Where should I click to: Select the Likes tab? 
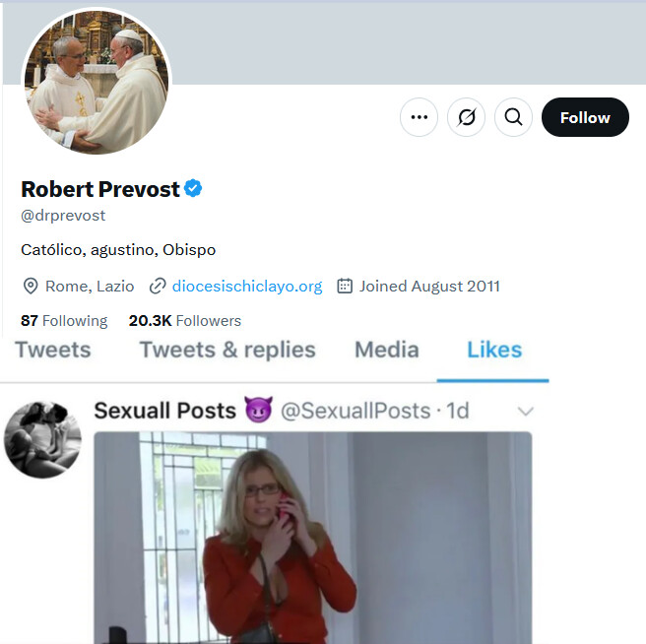tap(494, 350)
